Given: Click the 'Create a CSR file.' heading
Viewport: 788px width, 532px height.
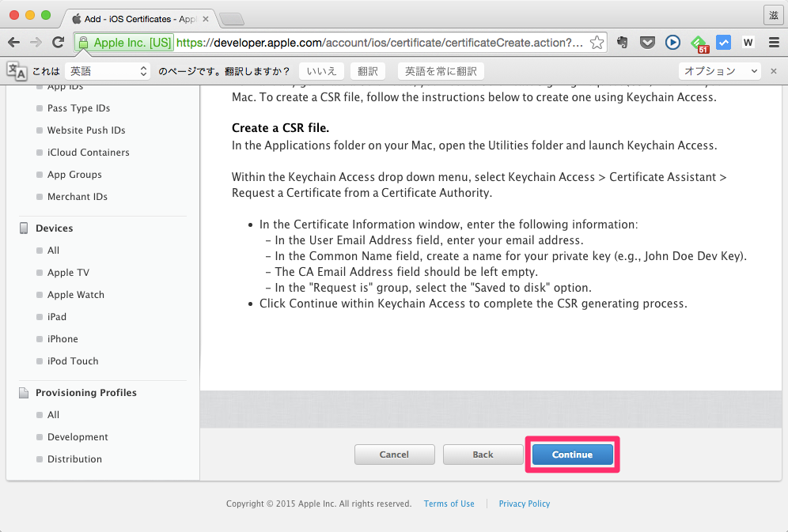Looking at the screenshot, I should [x=280, y=127].
